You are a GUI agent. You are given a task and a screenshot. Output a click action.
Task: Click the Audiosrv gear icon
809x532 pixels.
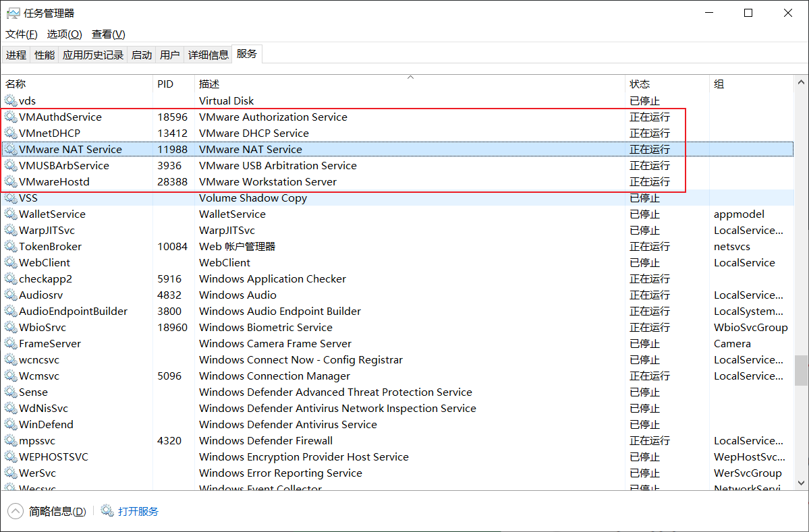click(x=11, y=295)
